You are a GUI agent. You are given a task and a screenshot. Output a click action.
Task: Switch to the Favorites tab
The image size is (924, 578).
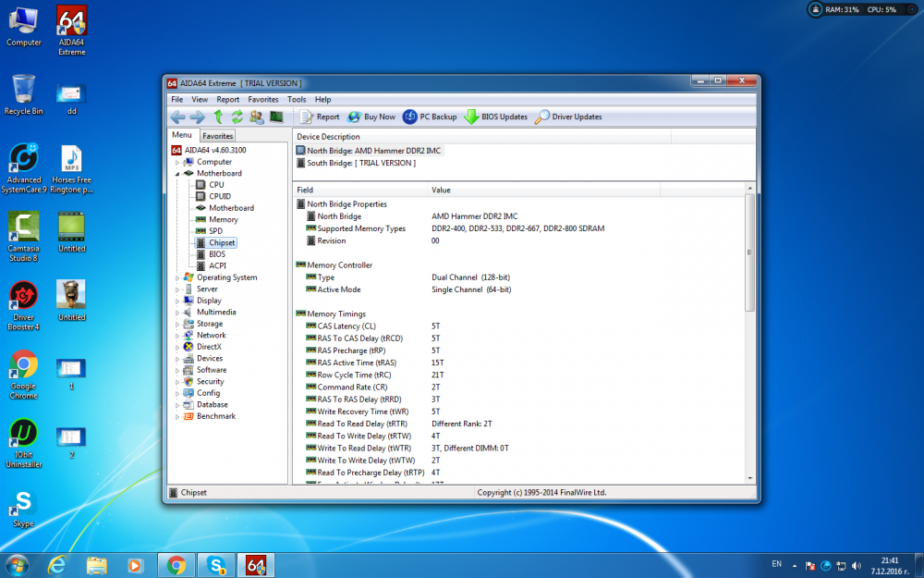click(217, 136)
